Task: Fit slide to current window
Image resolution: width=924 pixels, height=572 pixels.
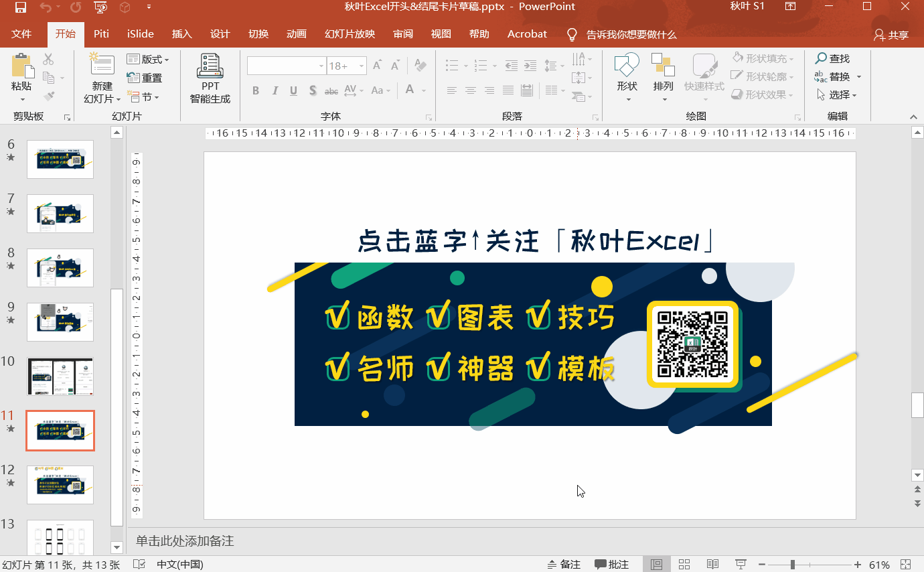Action: [906, 565]
